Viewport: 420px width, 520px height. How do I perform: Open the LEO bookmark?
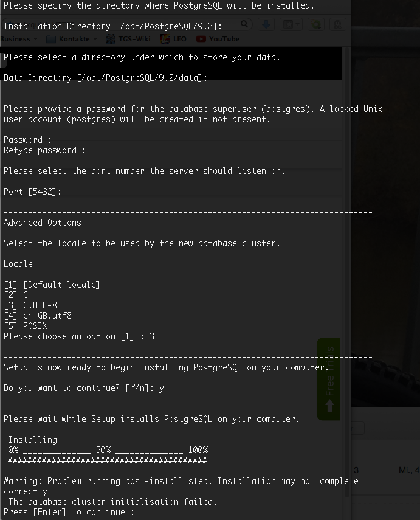pyautogui.click(x=173, y=39)
